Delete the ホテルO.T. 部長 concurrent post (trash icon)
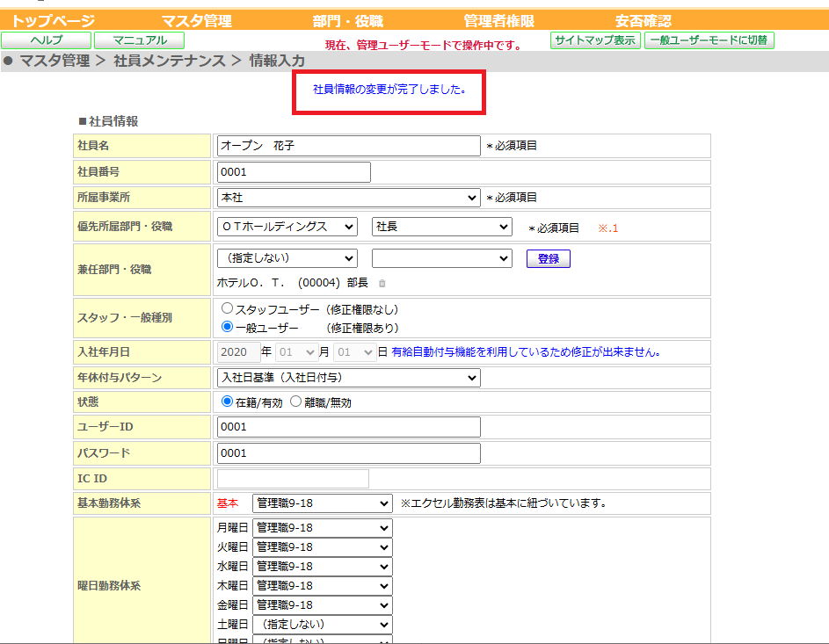 pos(382,284)
